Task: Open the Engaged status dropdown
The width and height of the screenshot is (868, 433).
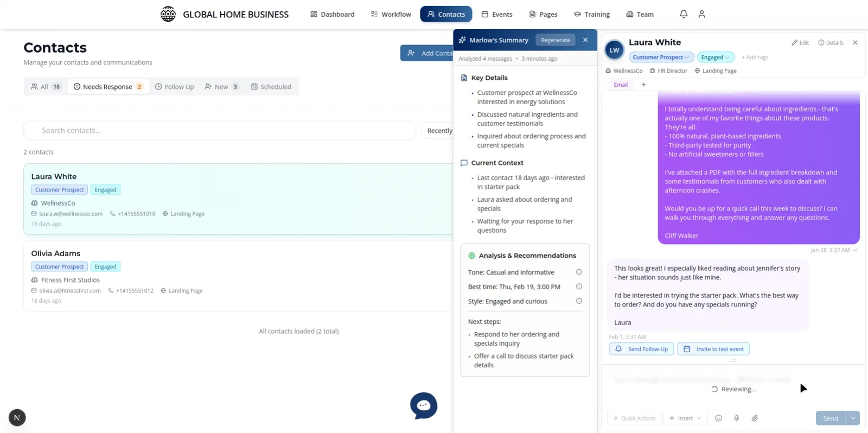Action: pos(716,57)
